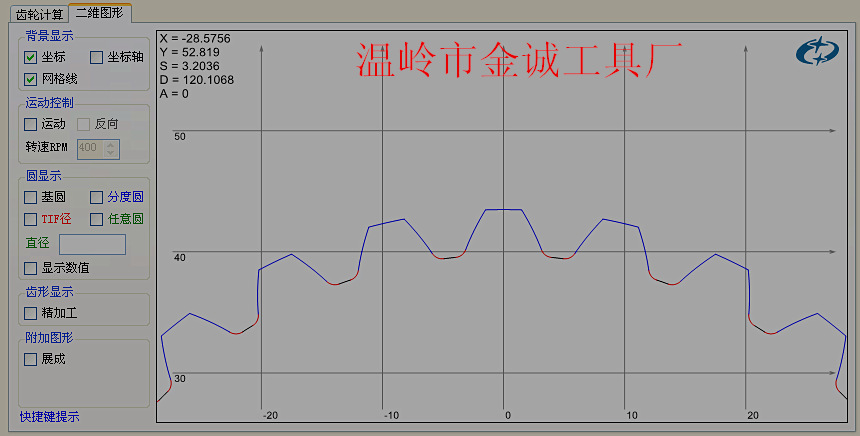Click the 运动控制 group label
Screen dimensions: 860x436
click(49, 103)
